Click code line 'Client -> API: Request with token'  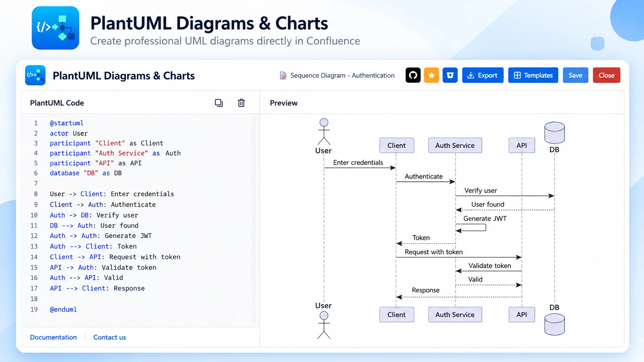tap(115, 257)
